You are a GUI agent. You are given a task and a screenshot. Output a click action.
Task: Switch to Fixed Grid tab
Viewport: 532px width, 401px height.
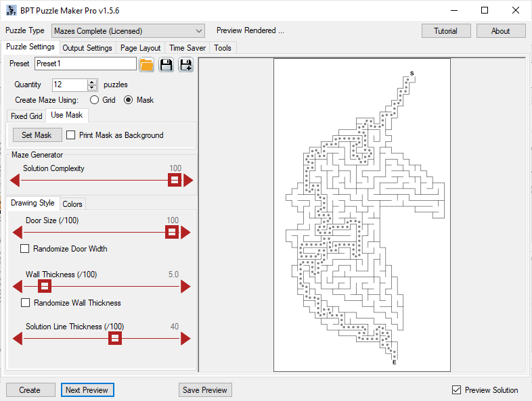pos(26,116)
